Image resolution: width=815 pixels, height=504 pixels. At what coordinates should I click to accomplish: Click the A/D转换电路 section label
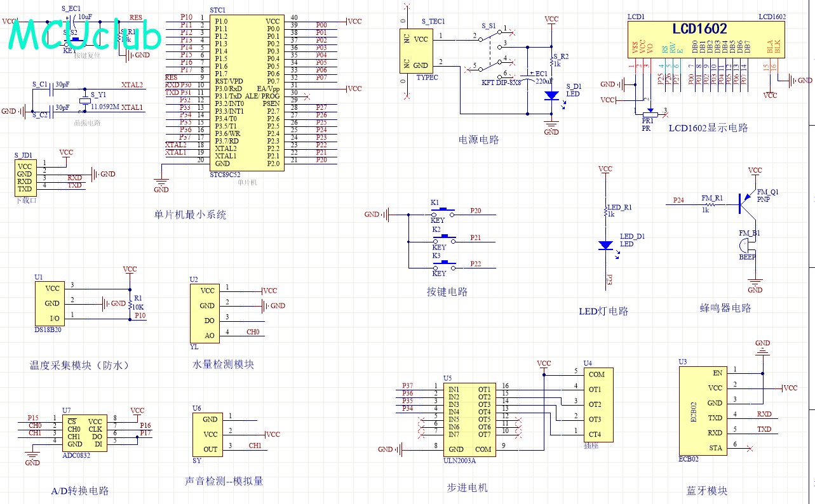point(80,491)
